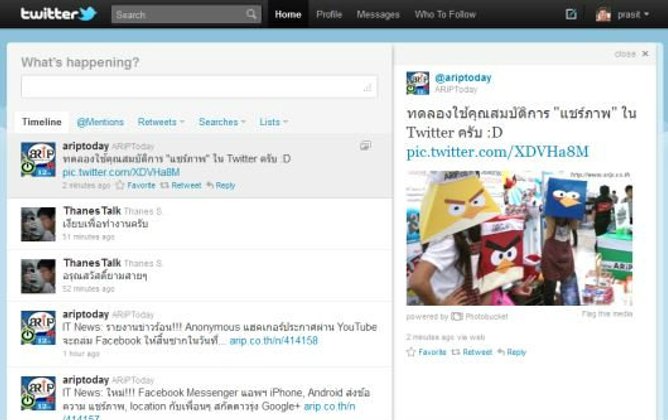Open Messages in the top navigation
668x420 pixels.
(378, 14)
